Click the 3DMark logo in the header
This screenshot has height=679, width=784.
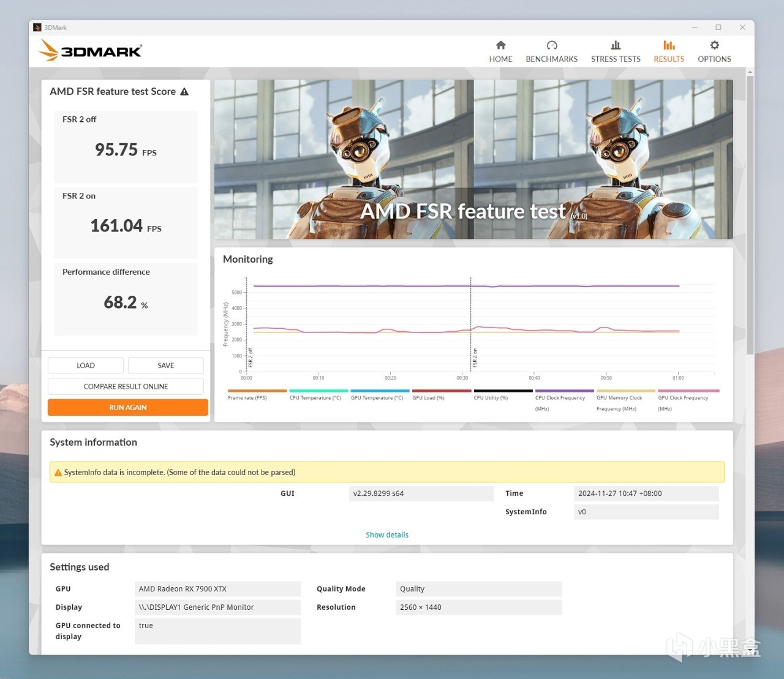tap(90, 51)
